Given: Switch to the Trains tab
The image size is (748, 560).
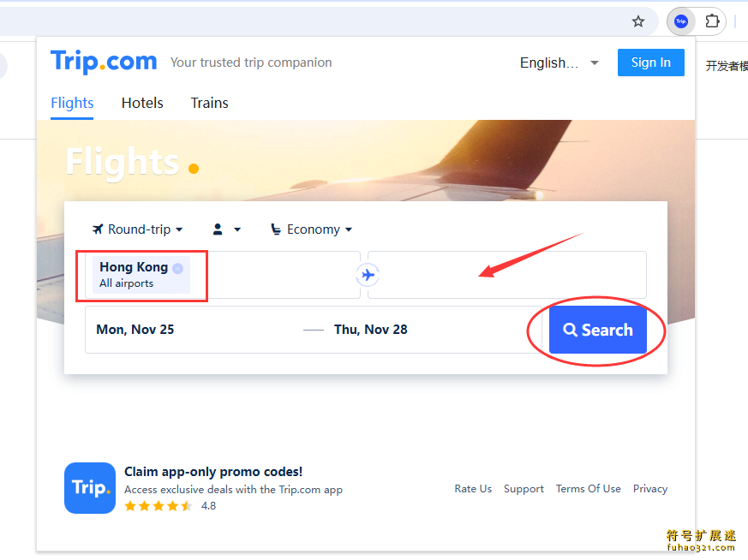Looking at the screenshot, I should 209,104.
